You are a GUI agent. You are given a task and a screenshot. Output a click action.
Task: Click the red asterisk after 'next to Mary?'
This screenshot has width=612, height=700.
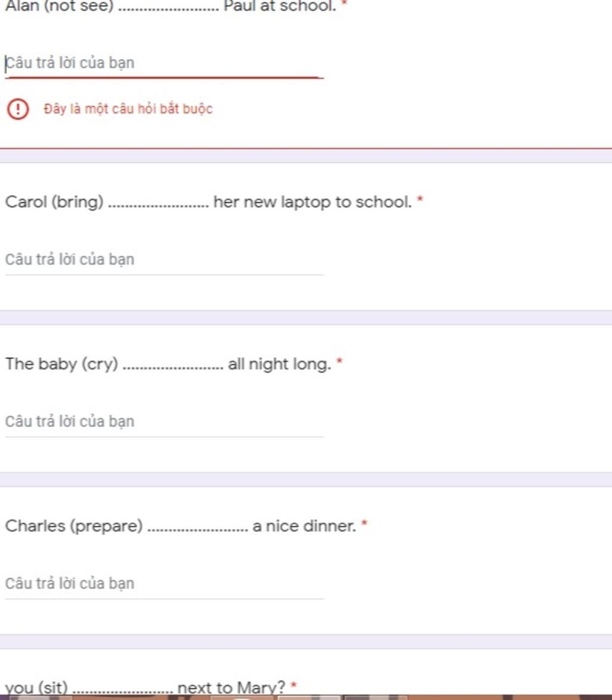pos(293,686)
